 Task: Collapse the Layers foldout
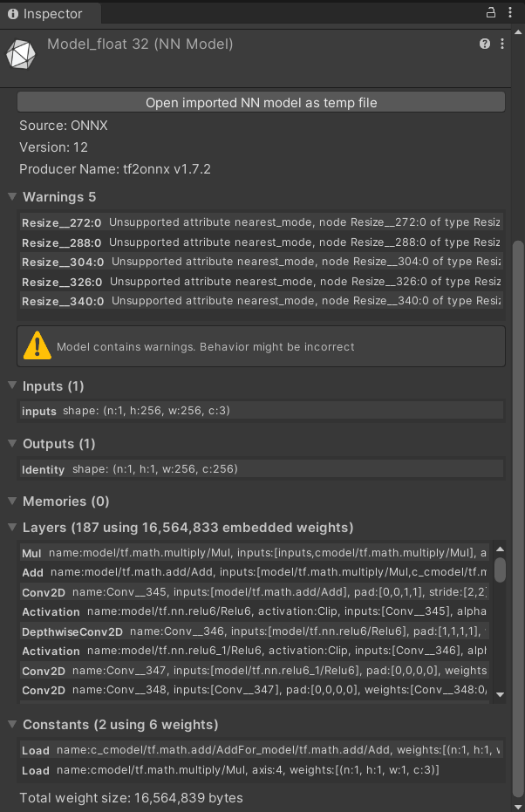(x=12, y=527)
